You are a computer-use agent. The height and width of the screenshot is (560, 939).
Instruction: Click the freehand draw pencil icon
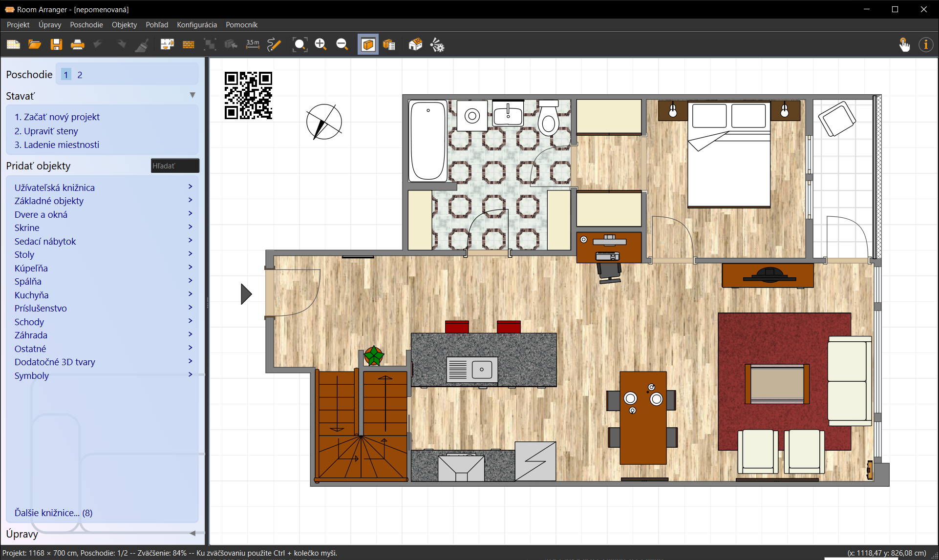[274, 45]
